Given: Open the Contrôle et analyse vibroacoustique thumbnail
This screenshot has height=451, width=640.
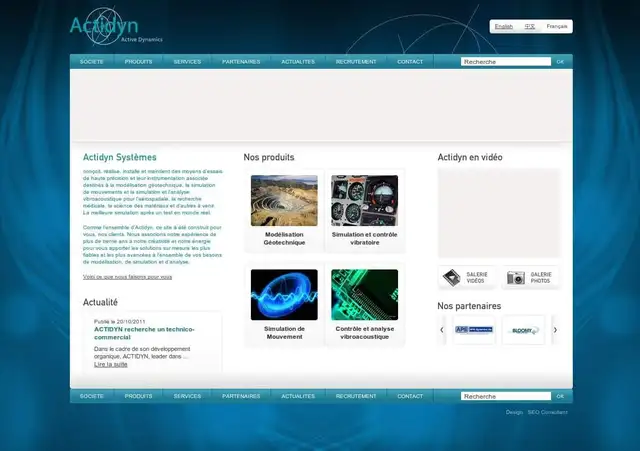Looking at the screenshot, I should pos(364,295).
